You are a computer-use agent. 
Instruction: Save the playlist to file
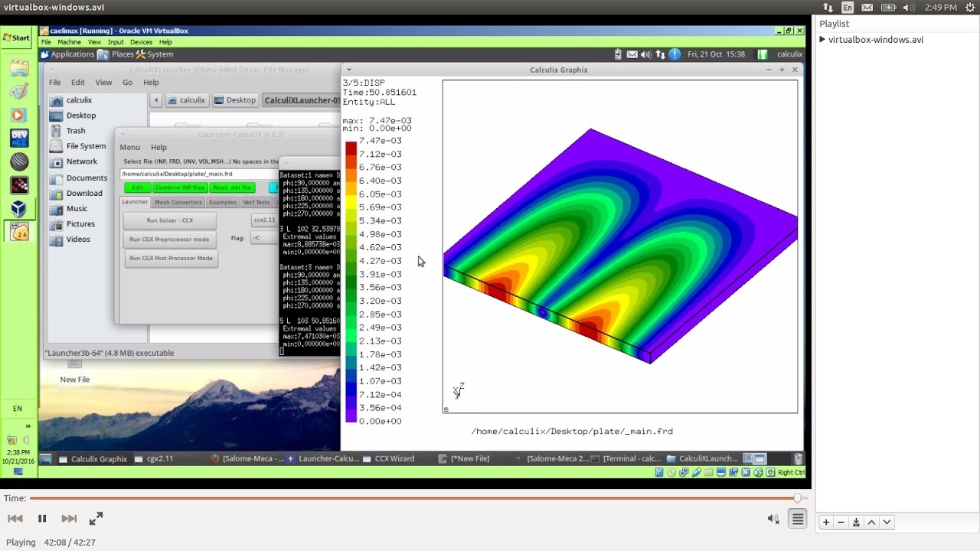pyautogui.click(x=856, y=522)
